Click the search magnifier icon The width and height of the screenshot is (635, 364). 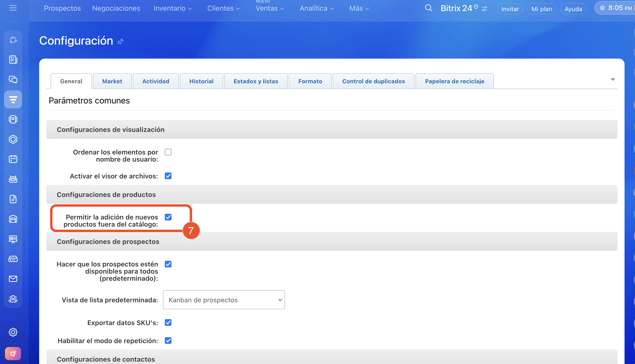tap(428, 8)
